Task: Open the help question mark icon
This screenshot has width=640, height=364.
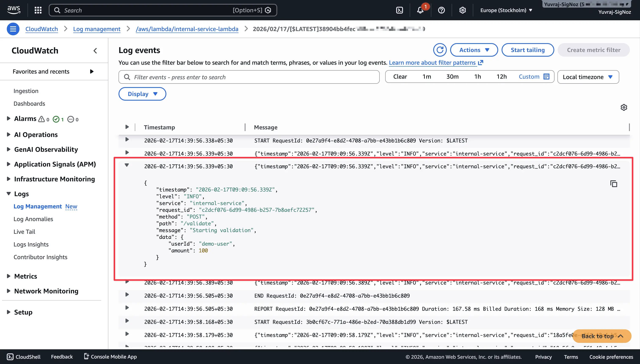Action: pos(441,10)
